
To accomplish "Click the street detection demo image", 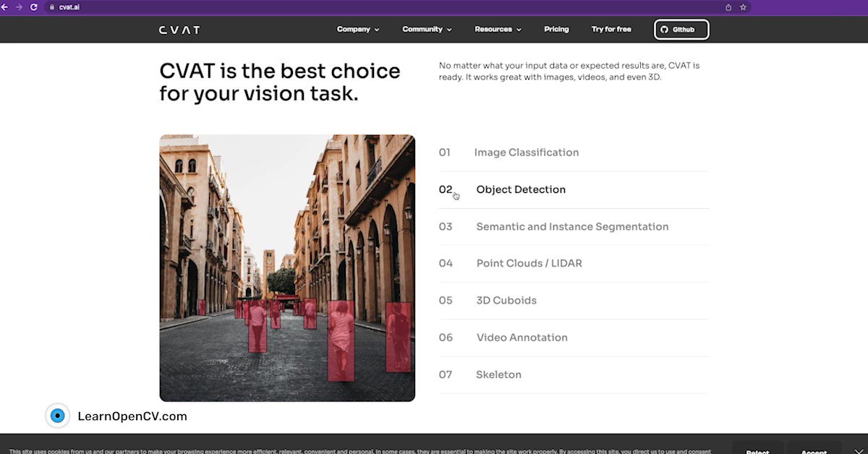I will [287, 267].
